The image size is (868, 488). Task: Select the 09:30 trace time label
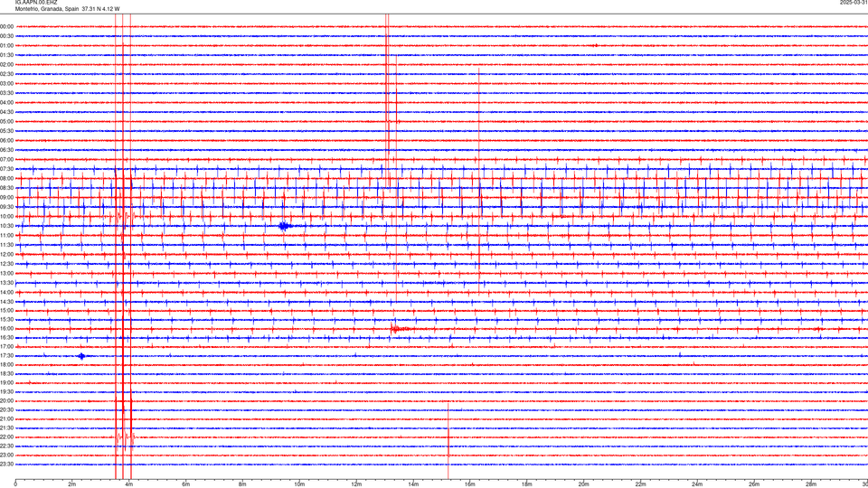pos(7,207)
